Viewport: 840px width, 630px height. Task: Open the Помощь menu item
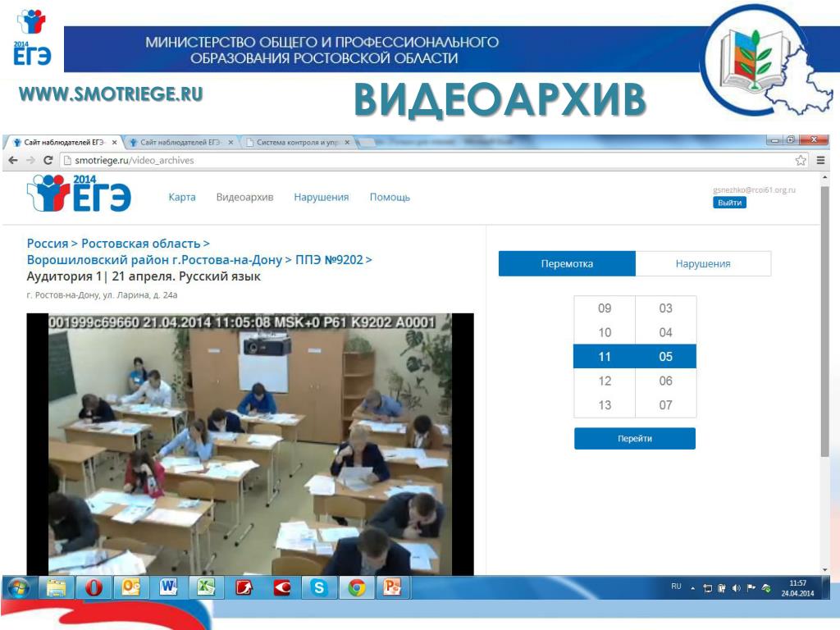coord(390,197)
